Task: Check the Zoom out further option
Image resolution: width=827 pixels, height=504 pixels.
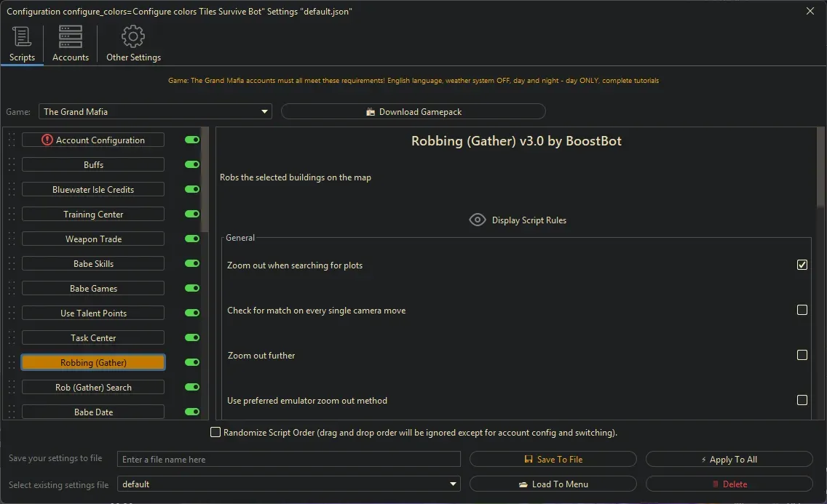Action: tap(802, 356)
